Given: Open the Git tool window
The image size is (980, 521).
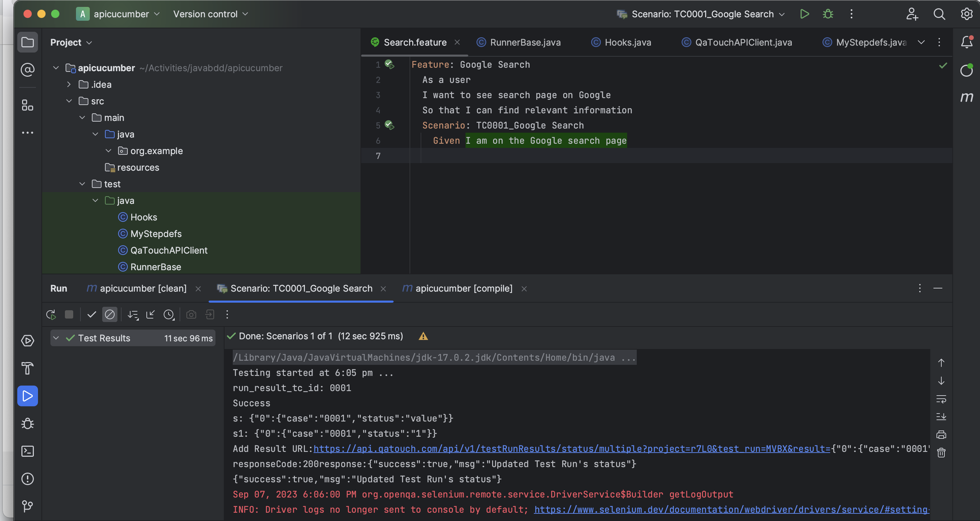Looking at the screenshot, I should [27, 506].
